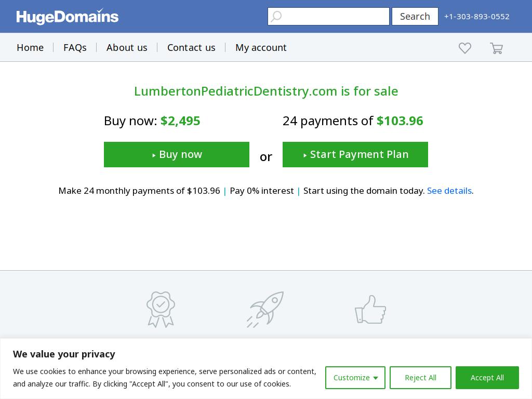Open the See details link
The height and width of the screenshot is (399, 532).
click(x=449, y=191)
